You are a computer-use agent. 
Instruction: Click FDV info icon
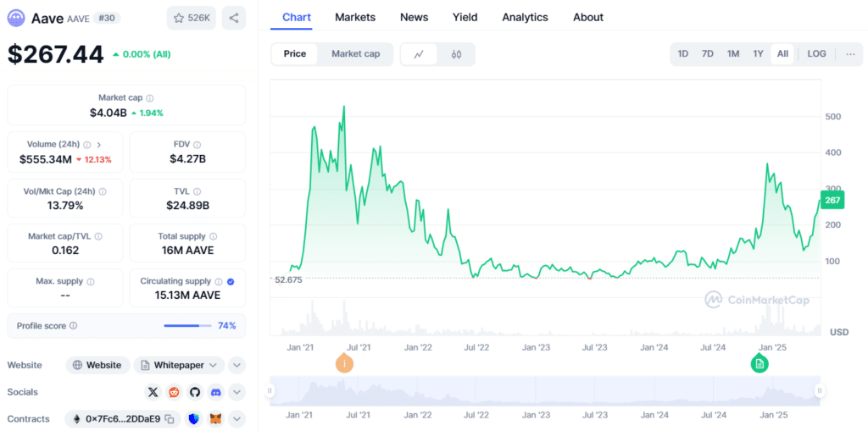198,145
